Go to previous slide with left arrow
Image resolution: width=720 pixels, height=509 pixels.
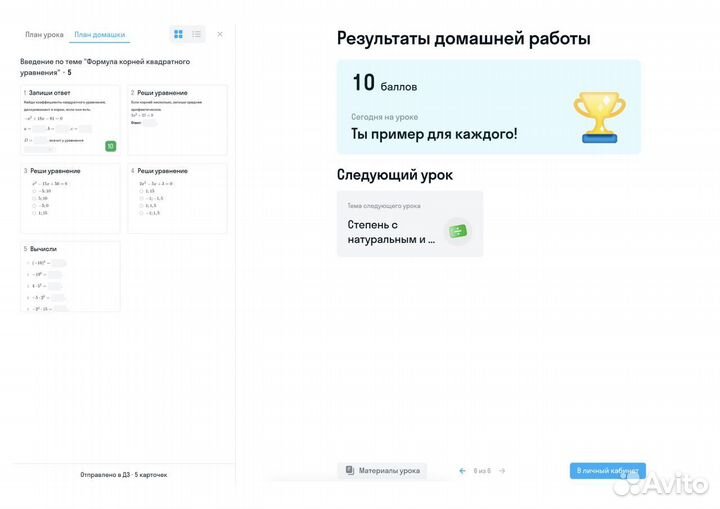point(462,471)
